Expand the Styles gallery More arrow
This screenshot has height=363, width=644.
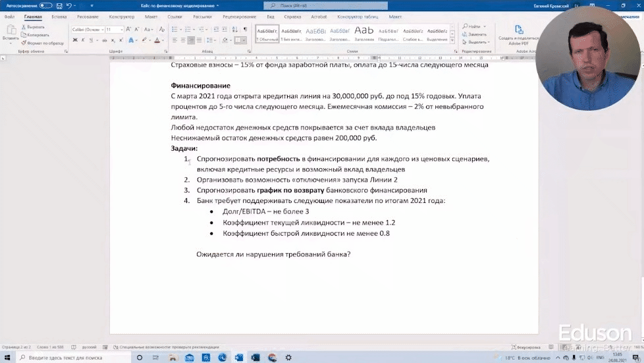(452, 41)
